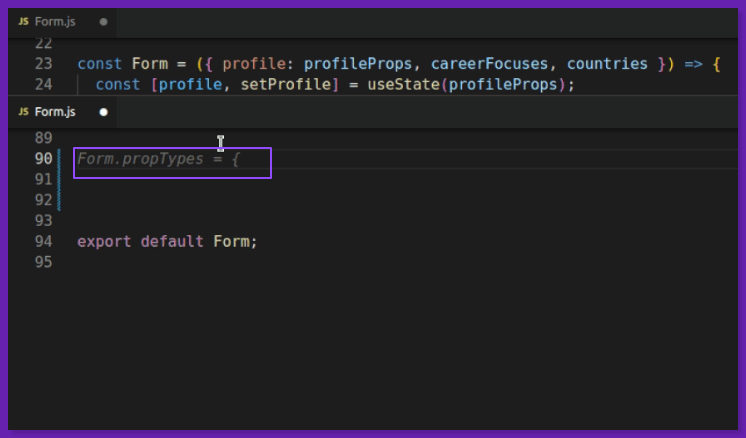746x438 pixels.
Task: Switch to the upper editor's Form.js tab
Action: (55, 21)
